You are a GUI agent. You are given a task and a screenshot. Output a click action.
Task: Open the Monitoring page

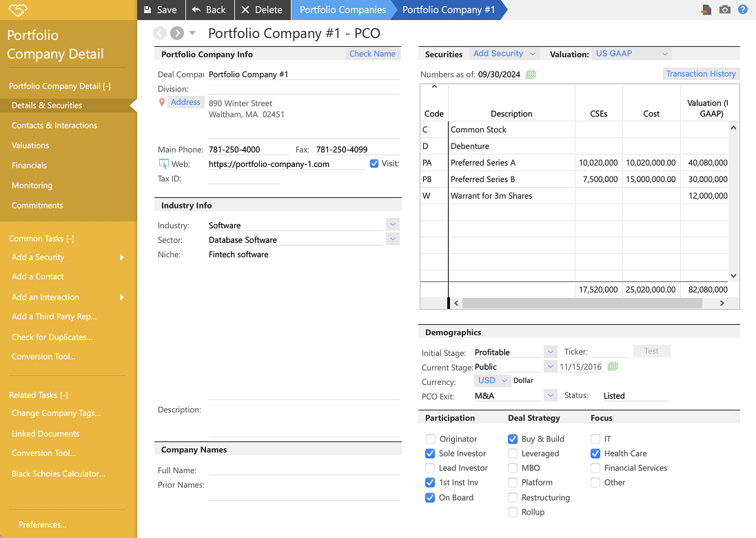(x=32, y=186)
